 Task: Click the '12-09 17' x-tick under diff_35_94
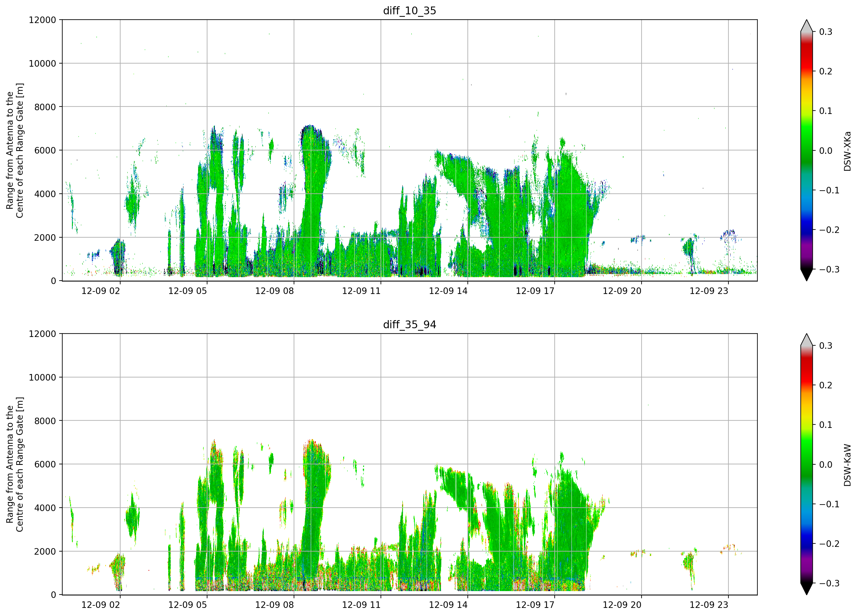coord(535,605)
